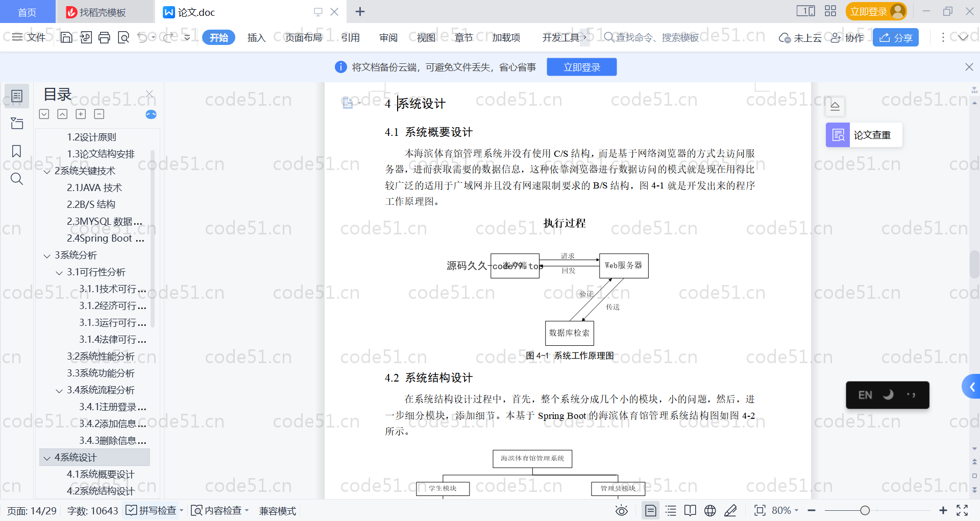This screenshot has width=980, height=521.
Task: Click the app grid icon in title bar
Action: (830, 11)
